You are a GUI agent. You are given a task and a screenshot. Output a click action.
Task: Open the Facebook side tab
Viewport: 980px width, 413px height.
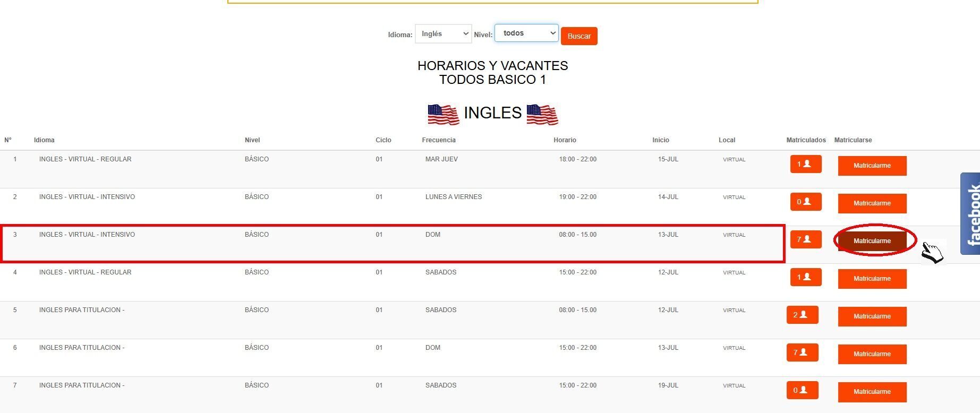[x=970, y=213]
